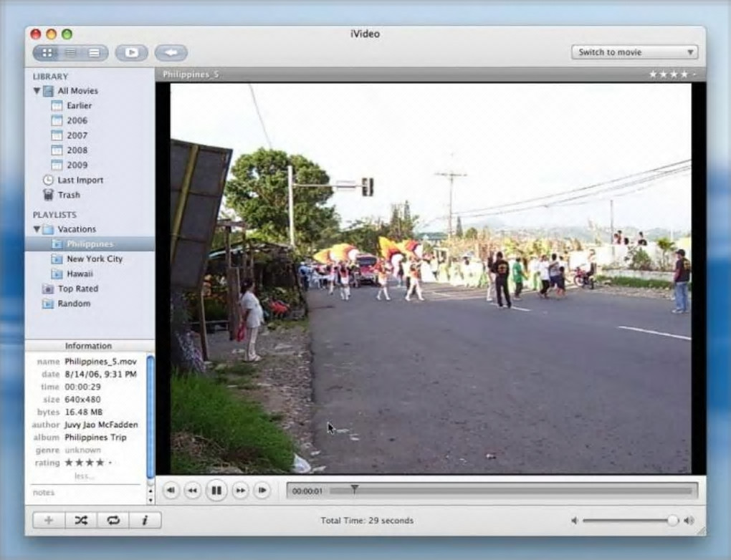This screenshot has width=731, height=560.
Task: Skip to previous video
Action: pyautogui.click(x=171, y=491)
